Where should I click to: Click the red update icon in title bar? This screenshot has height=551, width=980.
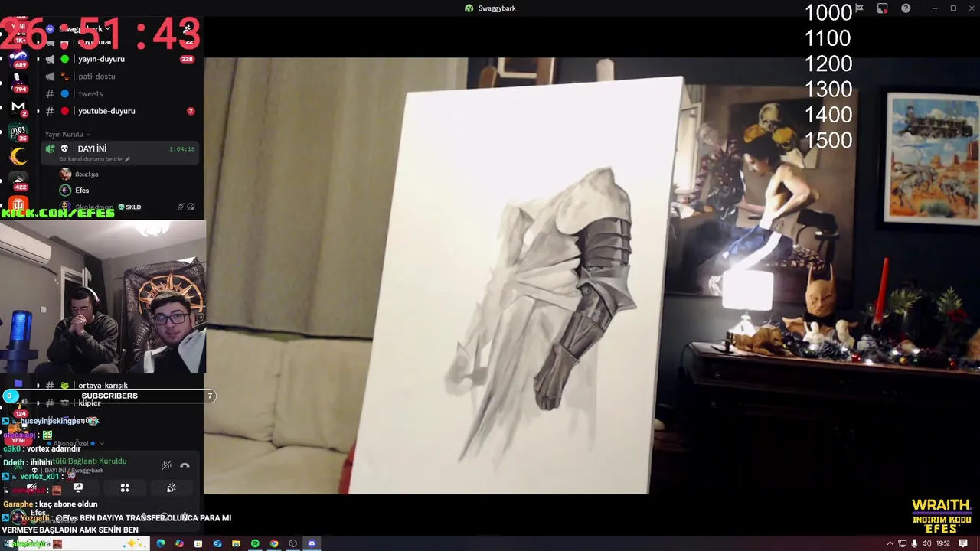[882, 8]
